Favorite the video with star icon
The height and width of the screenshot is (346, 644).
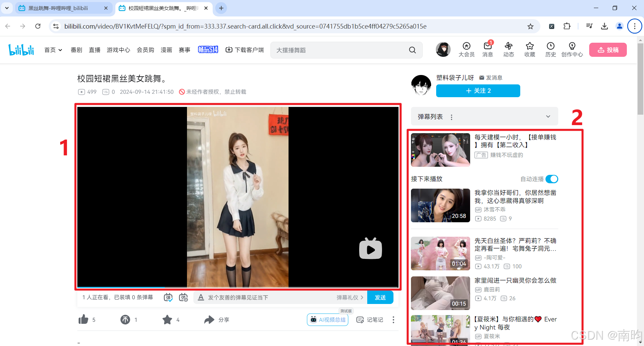pyautogui.click(x=167, y=319)
